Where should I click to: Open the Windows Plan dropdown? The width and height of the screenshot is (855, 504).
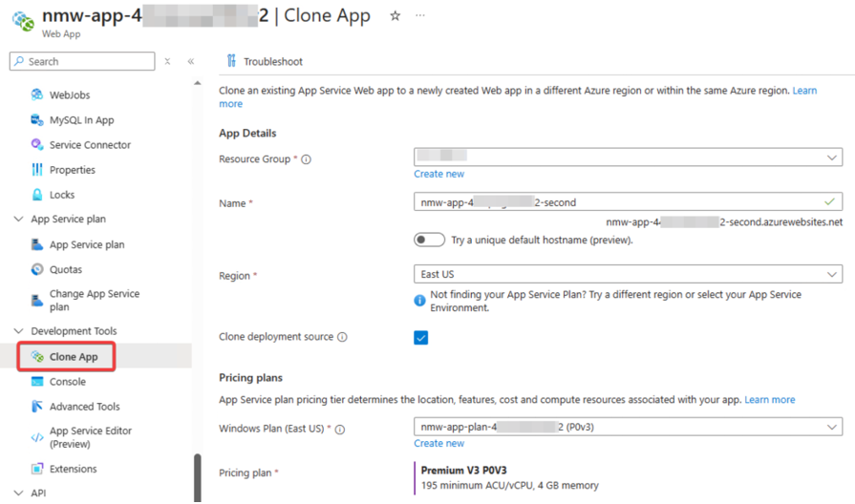click(629, 427)
